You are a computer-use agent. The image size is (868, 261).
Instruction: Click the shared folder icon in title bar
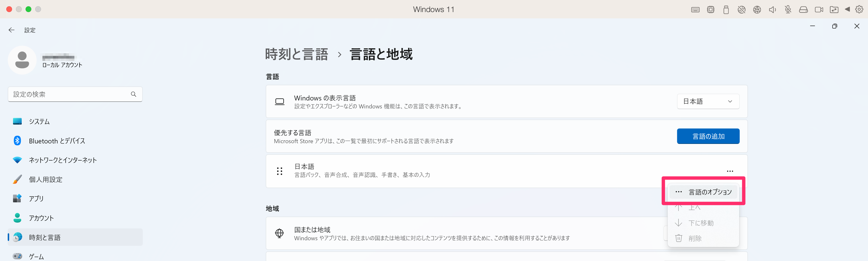pos(834,10)
